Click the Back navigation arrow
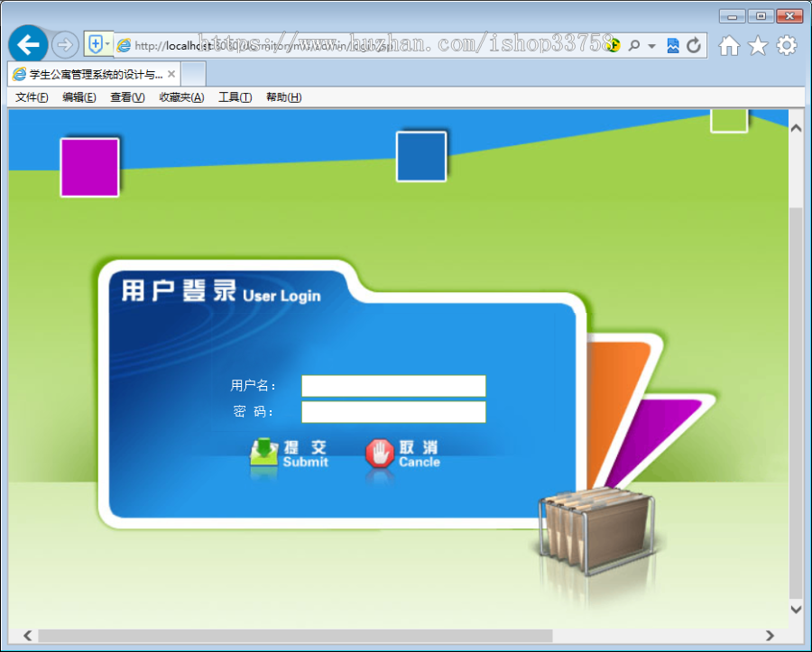 (28, 44)
